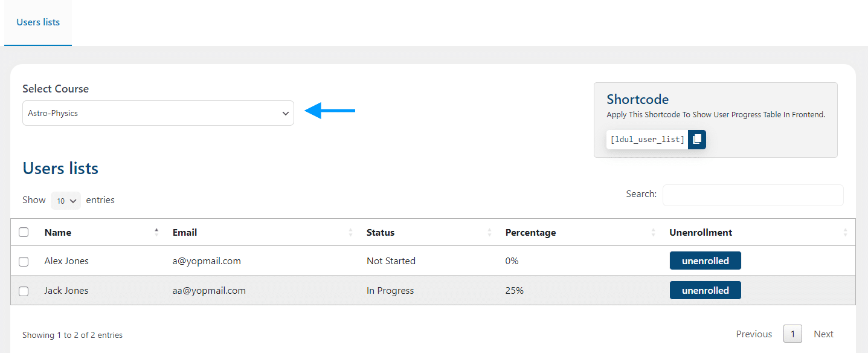Go to the Previous page link

click(754, 334)
